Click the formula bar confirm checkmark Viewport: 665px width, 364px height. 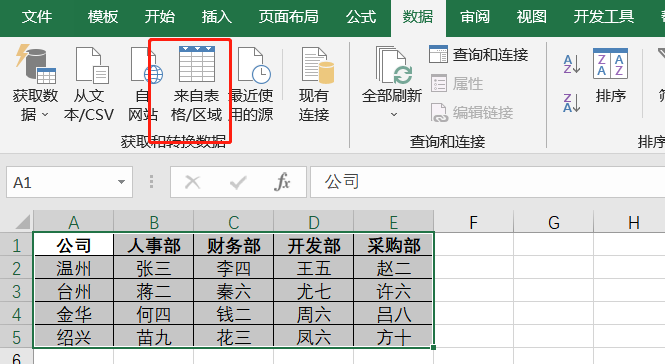(238, 182)
